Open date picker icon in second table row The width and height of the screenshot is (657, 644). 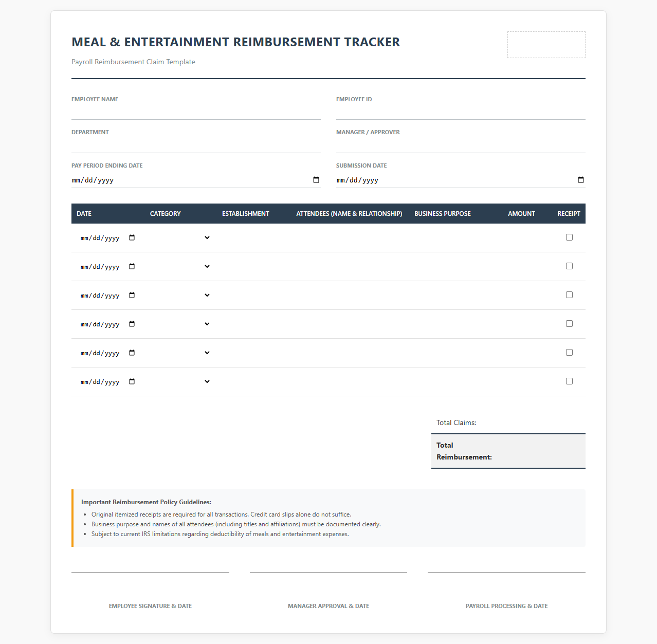(x=132, y=266)
